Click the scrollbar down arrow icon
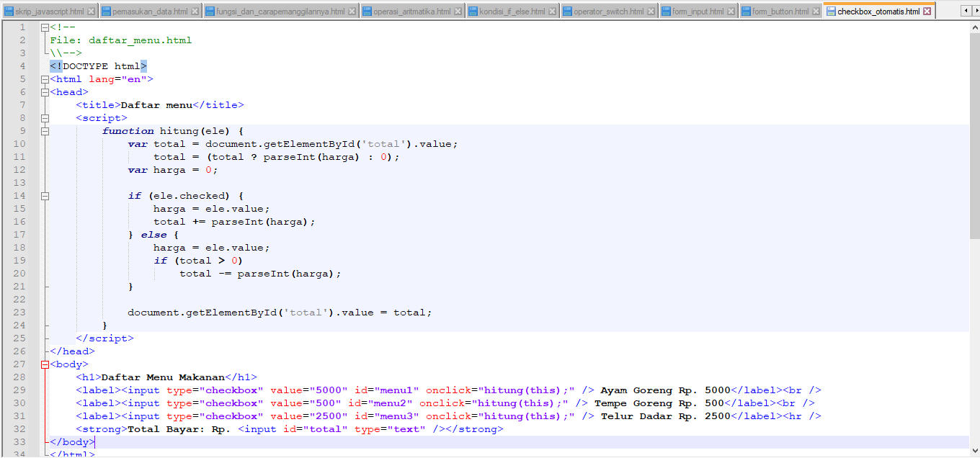This screenshot has height=458, width=980. click(974, 452)
